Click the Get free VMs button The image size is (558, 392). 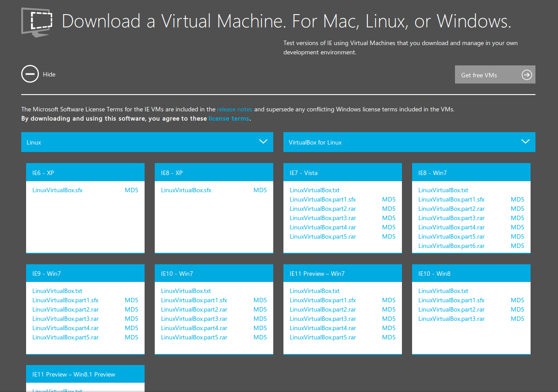[495, 75]
